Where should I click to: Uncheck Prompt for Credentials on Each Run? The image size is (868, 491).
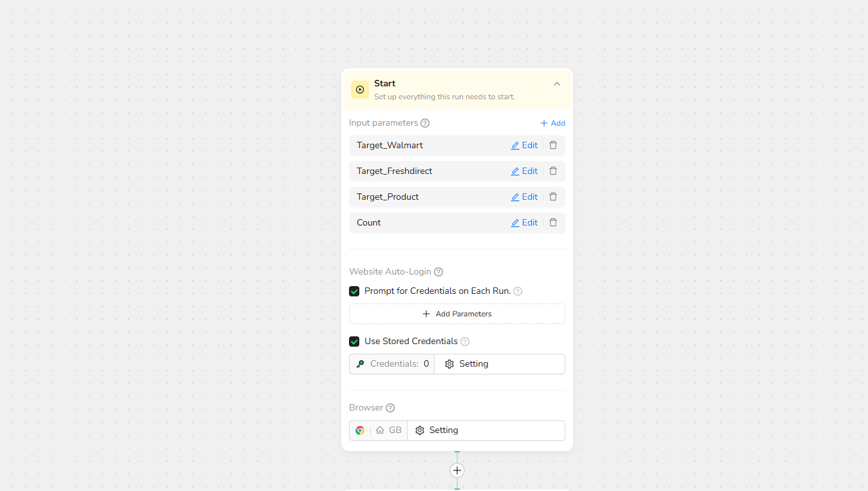tap(354, 291)
